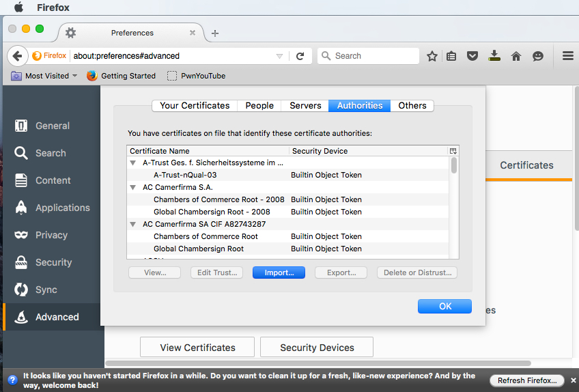Switch to the People tab
The image size is (579, 392).
tap(259, 106)
